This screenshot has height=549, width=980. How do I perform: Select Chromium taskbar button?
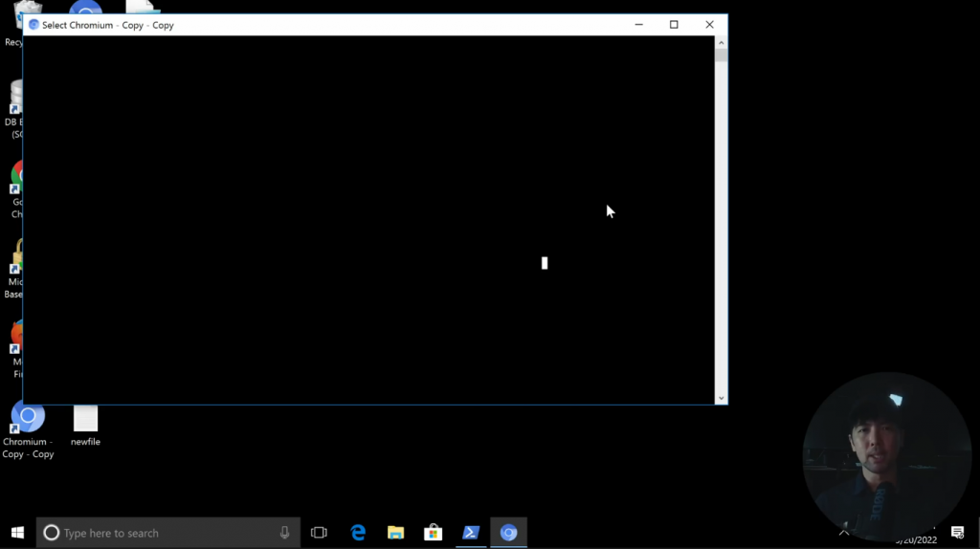(x=509, y=533)
